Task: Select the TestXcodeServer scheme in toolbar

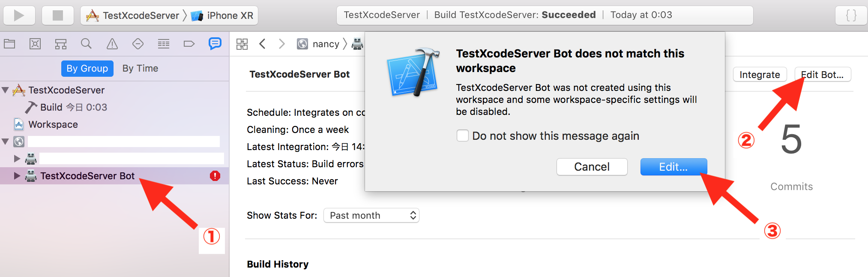Action: (133, 15)
